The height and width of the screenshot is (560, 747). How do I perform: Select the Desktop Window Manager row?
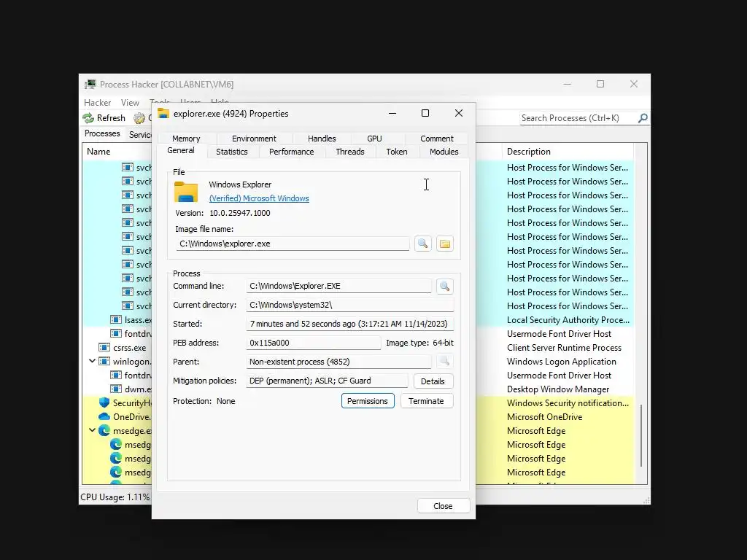pyautogui.click(x=558, y=389)
